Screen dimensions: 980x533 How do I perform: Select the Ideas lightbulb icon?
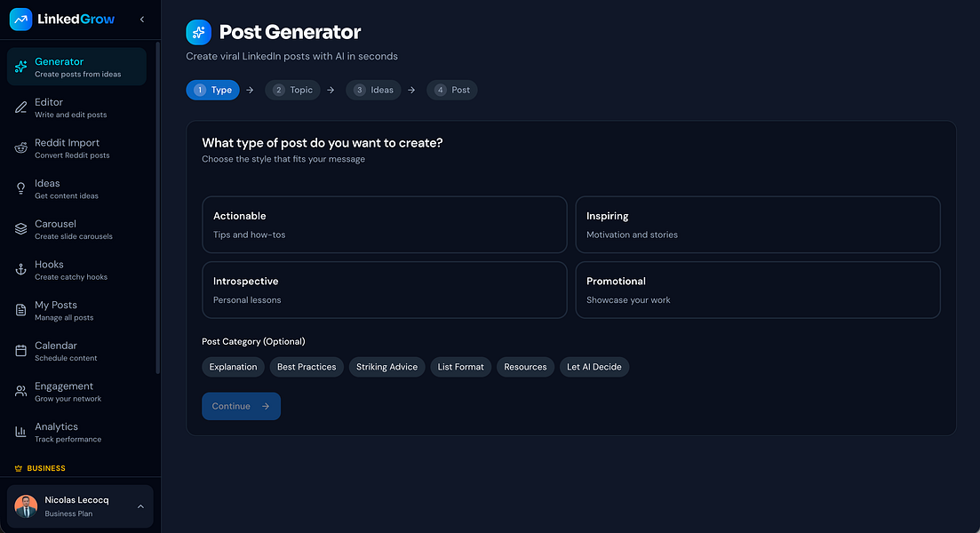tap(21, 188)
